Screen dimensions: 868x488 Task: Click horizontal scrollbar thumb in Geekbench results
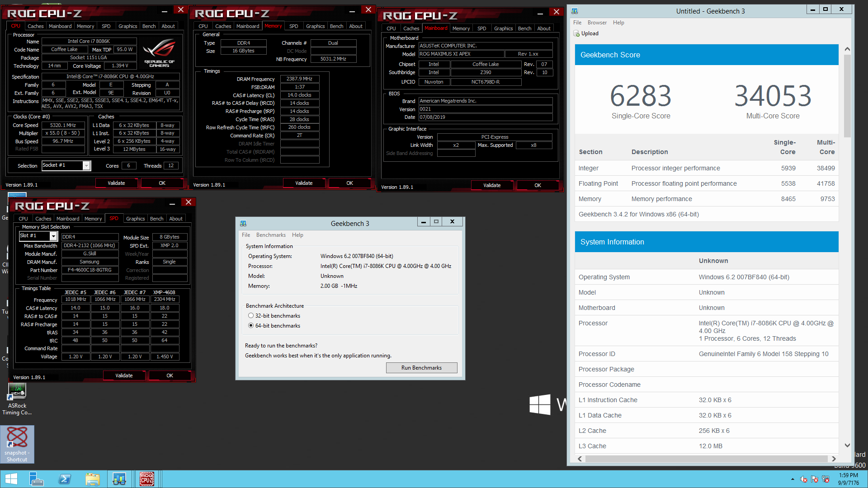(706, 459)
